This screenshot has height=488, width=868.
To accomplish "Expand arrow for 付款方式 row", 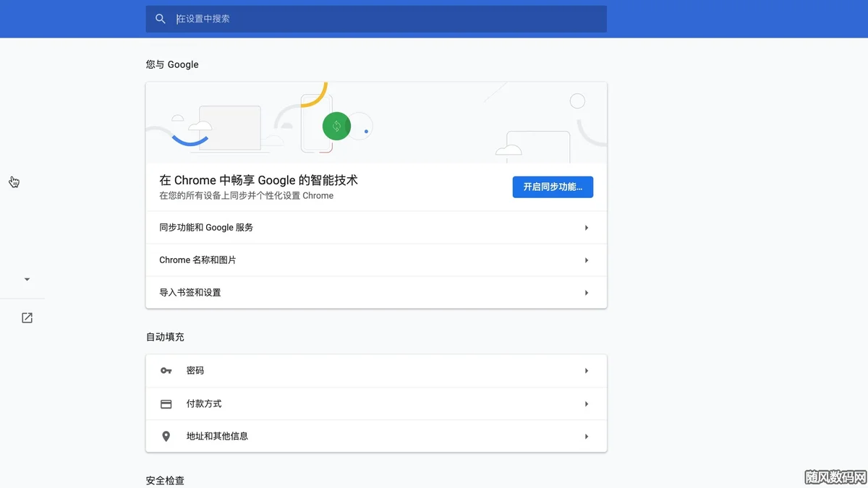I will click(587, 404).
